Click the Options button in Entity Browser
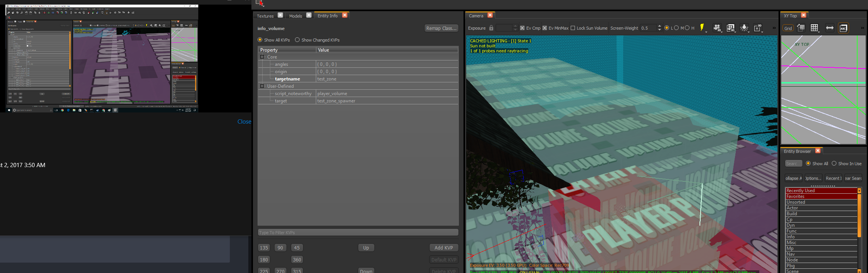The width and height of the screenshot is (868, 273). pos(813,178)
